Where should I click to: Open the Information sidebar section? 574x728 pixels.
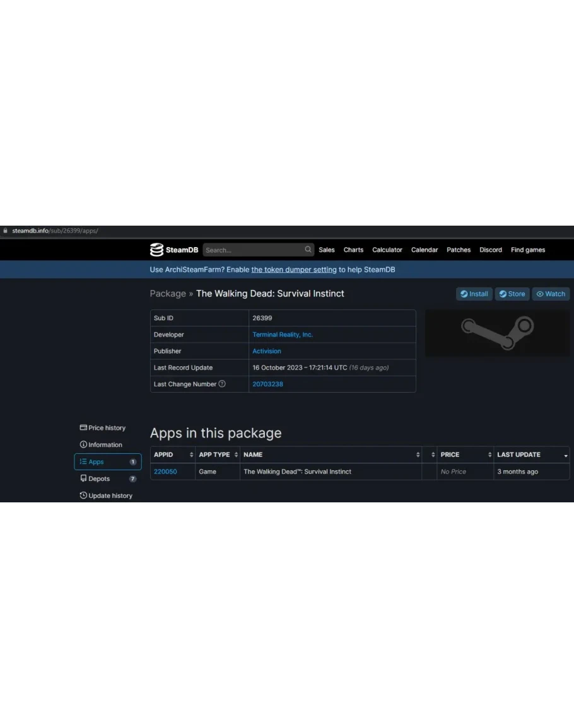coord(101,445)
